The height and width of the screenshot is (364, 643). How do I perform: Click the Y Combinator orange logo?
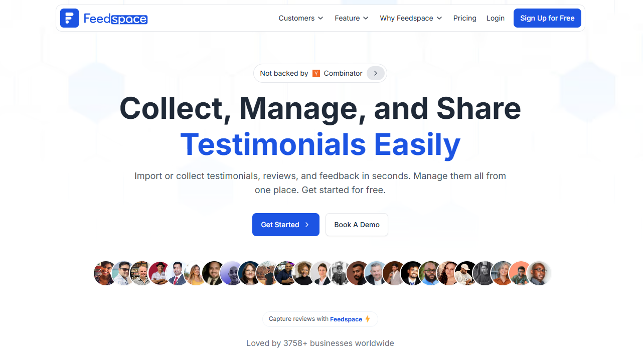(316, 73)
